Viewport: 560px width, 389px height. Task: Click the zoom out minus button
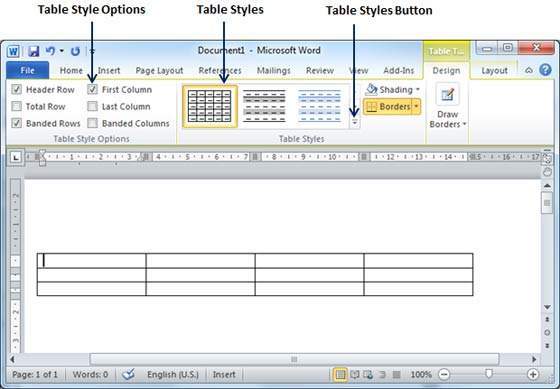click(x=444, y=374)
